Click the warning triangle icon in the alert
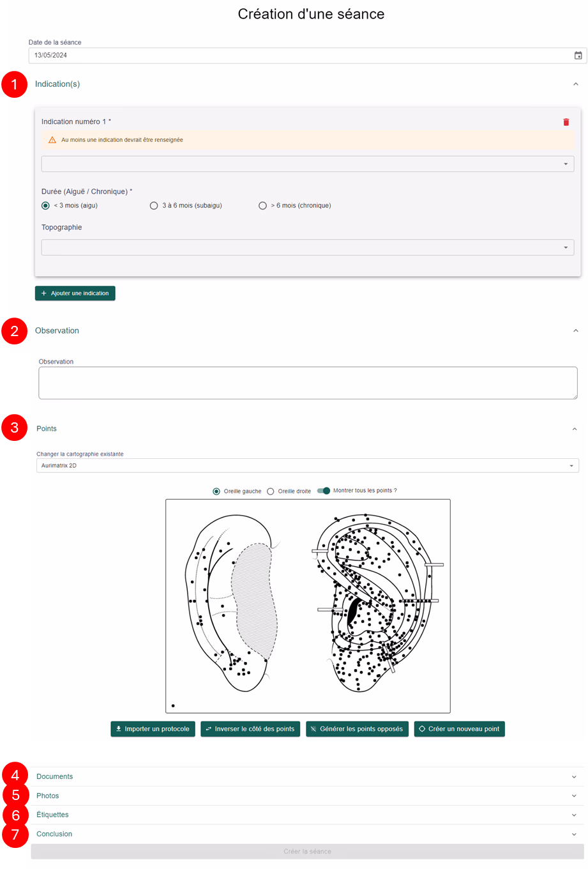Screen dimensions: 588x869 [x=52, y=140]
